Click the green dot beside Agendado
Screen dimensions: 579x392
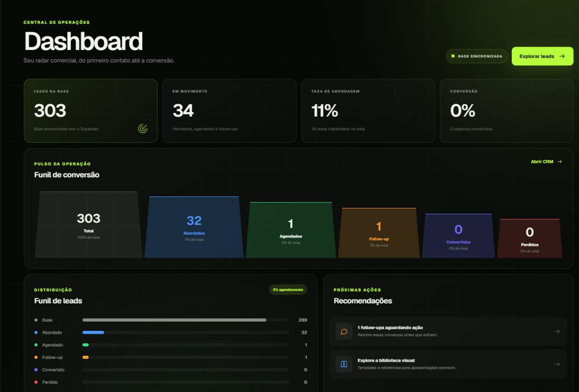pos(36,345)
